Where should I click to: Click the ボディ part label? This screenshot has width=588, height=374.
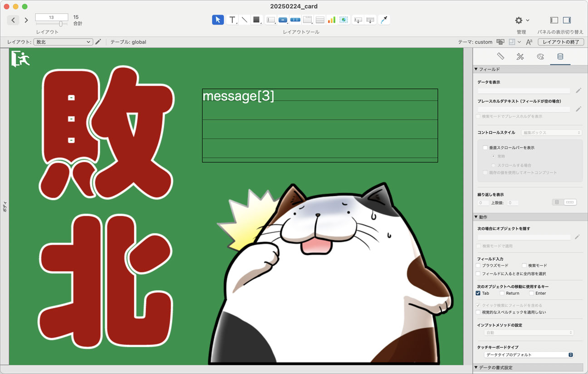[x=5, y=207]
